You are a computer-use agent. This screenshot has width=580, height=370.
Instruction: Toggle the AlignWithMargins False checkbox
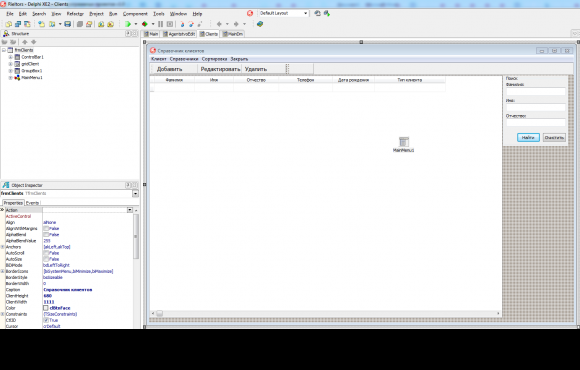coord(46,229)
